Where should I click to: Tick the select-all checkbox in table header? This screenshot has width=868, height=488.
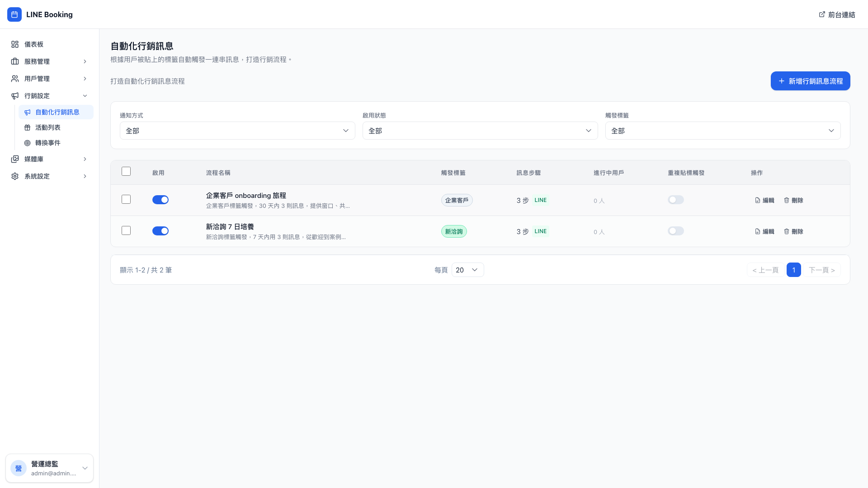point(126,171)
